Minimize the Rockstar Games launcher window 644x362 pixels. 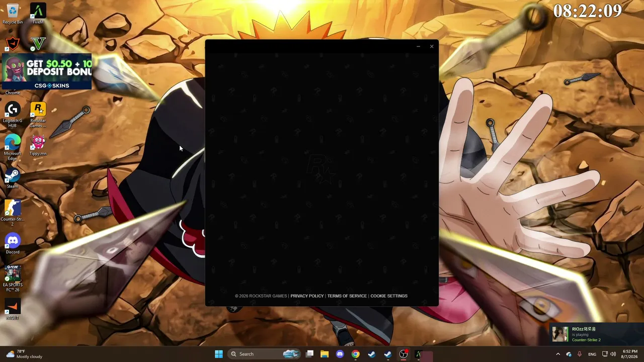click(x=418, y=46)
